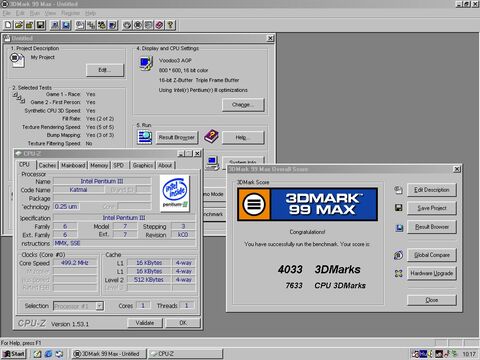Click the Edit Description button

coord(432,190)
